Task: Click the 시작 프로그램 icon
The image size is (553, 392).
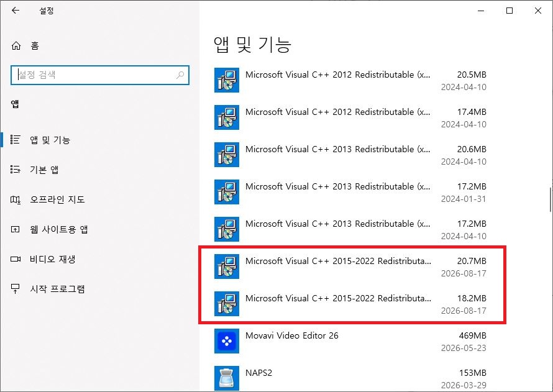Action: tap(15, 289)
